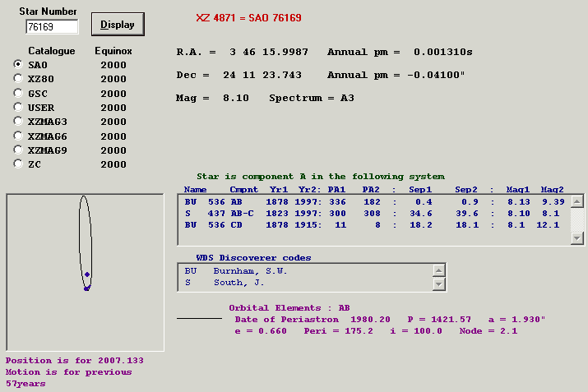The height and width of the screenshot is (392, 588).
Task: Select the XZMAG9 catalogue radio button
Action: (17, 150)
